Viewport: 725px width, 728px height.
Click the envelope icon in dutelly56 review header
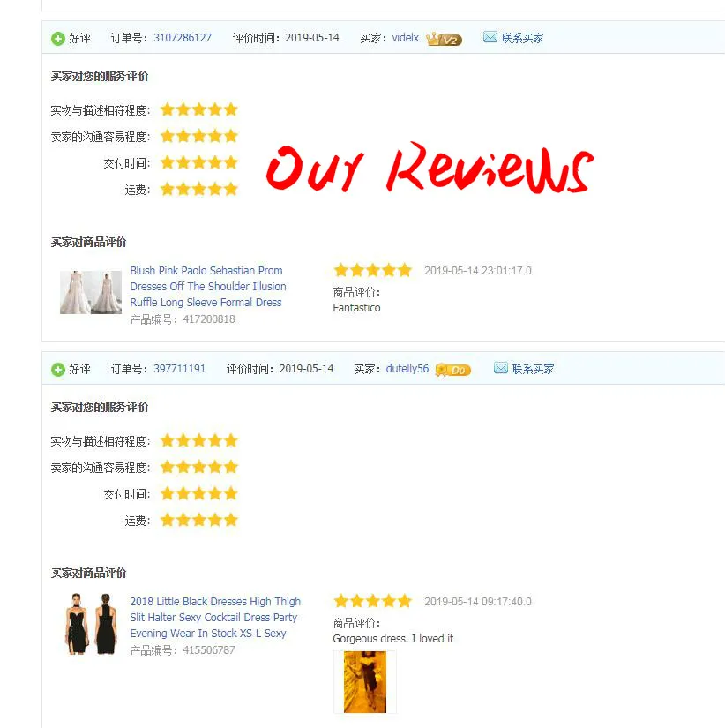[x=501, y=368]
